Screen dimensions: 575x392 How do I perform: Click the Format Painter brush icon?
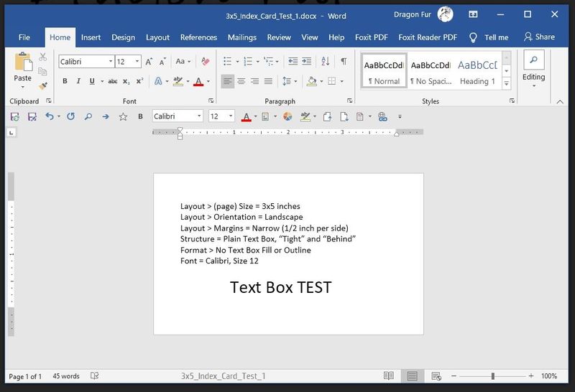[43, 85]
